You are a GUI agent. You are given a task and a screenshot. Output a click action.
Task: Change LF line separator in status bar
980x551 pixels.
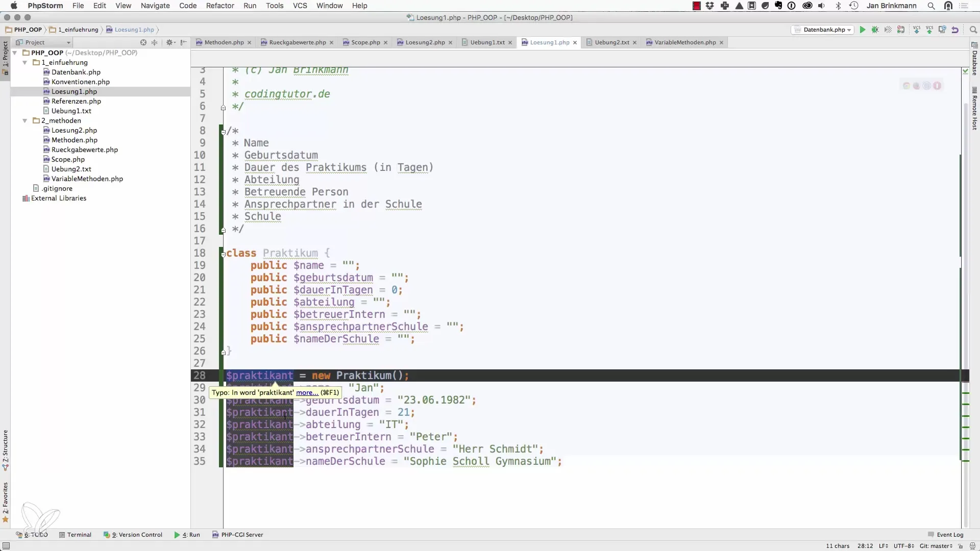tap(884, 546)
